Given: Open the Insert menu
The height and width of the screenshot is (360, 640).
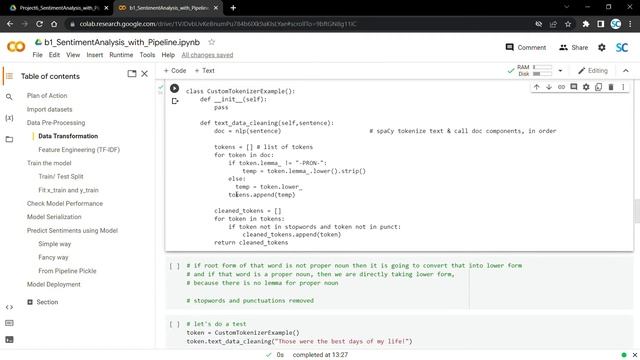Looking at the screenshot, I should pyautogui.click(x=95, y=55).
